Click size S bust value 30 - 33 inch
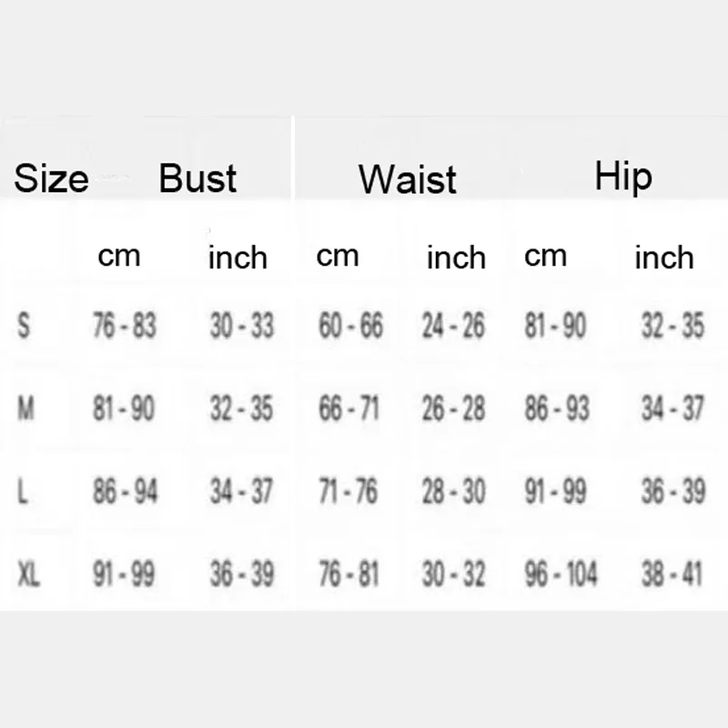The width and height of the screenshot is (728, 728). 241,326
